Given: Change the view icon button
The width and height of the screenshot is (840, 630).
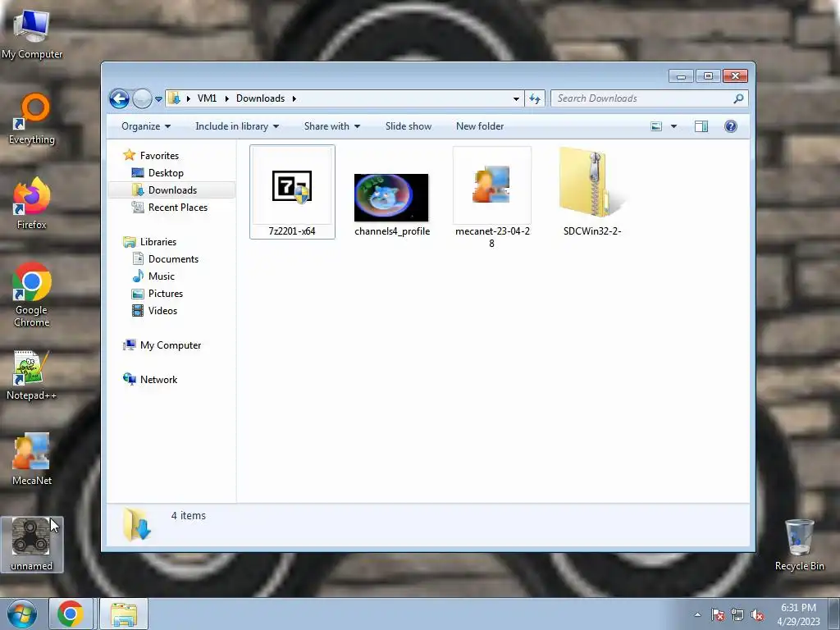Looking at the screenshot, I should (x=656, y=126).
